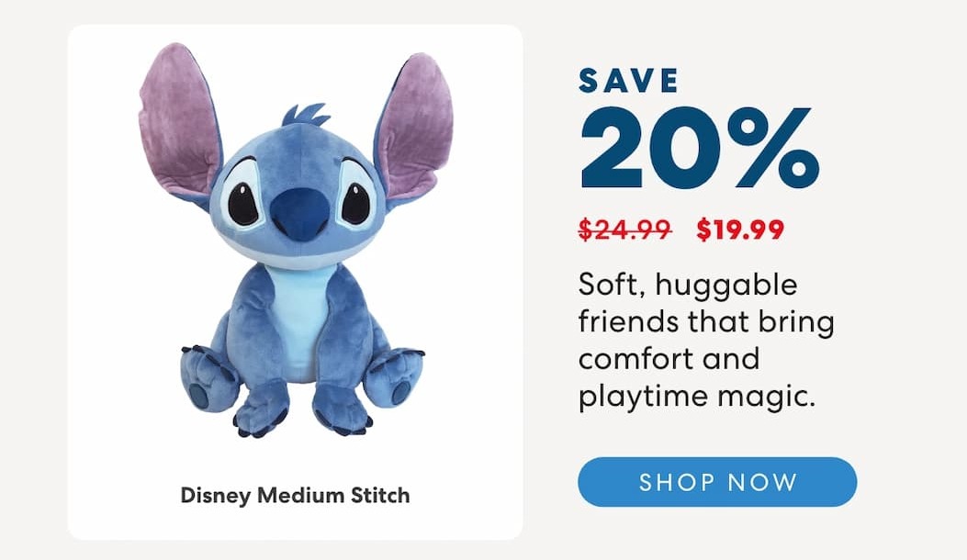Click the 'playtime magic.' text line
The width and height of the screenshot is (967, 560).
tap(697, 397)
